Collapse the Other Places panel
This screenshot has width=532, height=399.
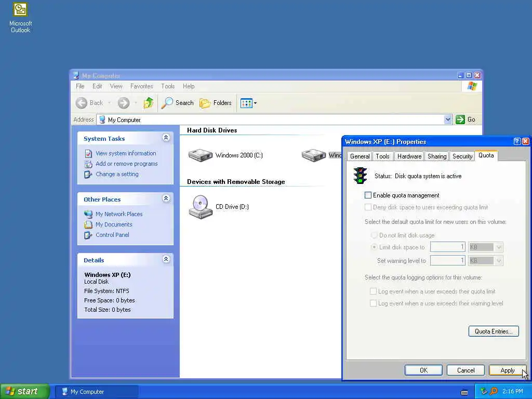point(166,198)
